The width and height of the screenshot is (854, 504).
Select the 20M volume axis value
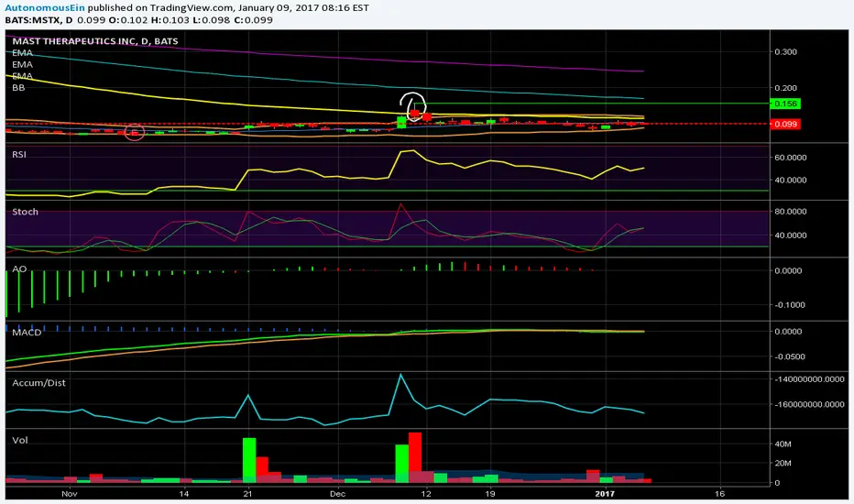point(783,463)
